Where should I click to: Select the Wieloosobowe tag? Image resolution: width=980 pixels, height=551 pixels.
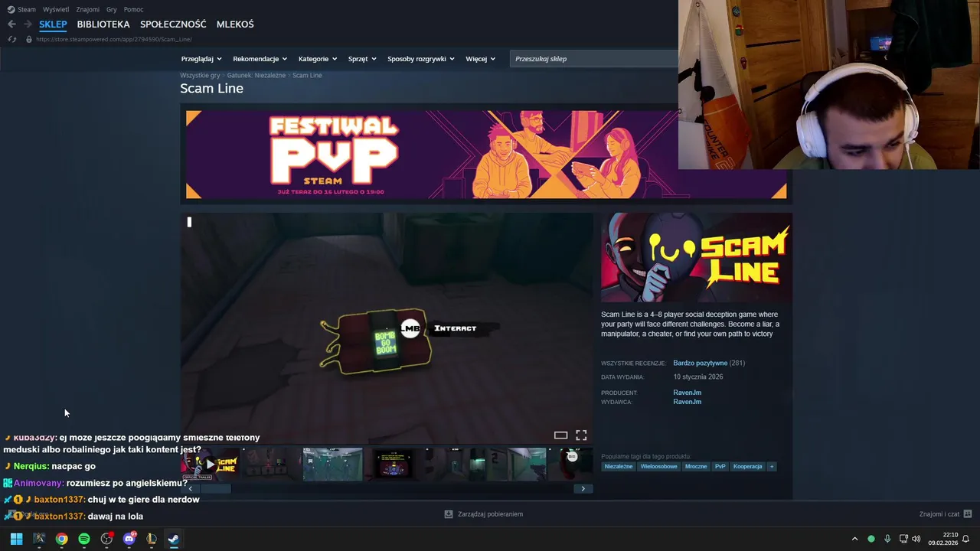point(659,466)
